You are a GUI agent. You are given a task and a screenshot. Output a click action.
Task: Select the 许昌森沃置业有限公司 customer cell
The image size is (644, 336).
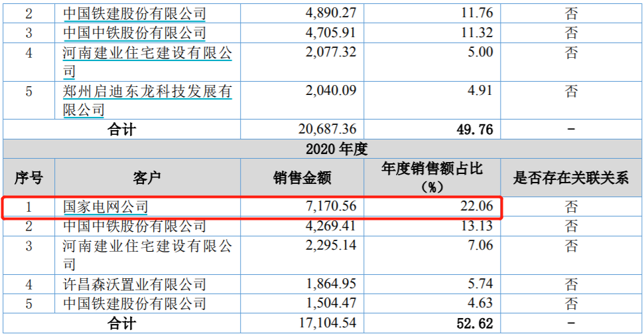pos(134,285)
